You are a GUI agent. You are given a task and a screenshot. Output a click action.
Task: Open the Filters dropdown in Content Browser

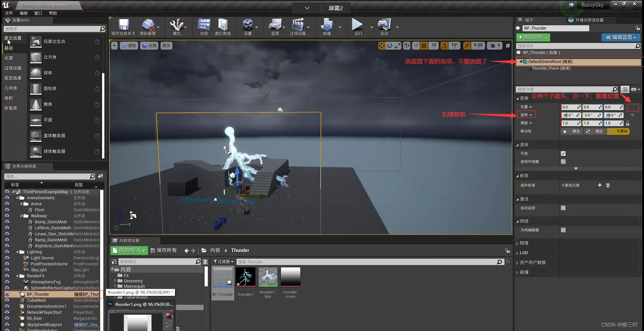click(x=223, y=262)
